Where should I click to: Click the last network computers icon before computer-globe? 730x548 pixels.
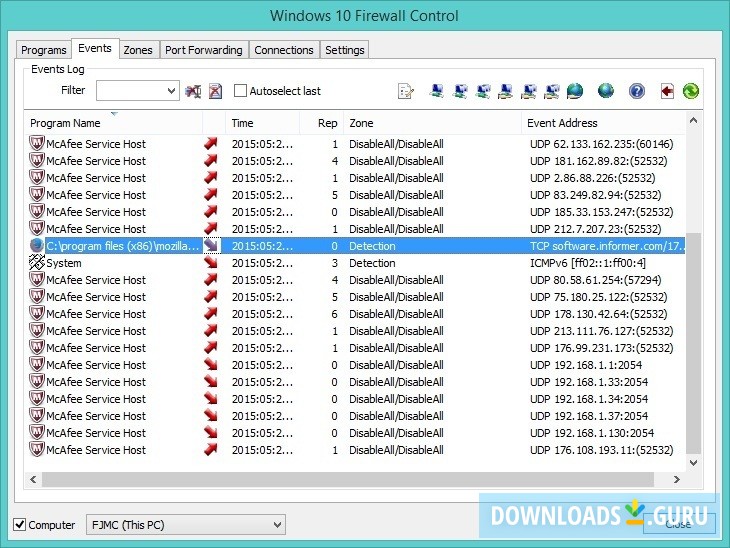(552, 91)
